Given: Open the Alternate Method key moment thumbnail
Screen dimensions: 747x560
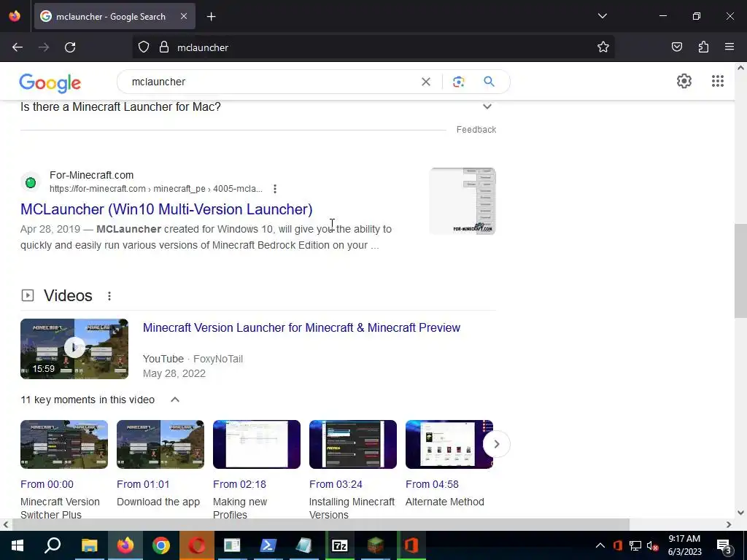Looking at the screenshot, I should (x=449, y=444).
